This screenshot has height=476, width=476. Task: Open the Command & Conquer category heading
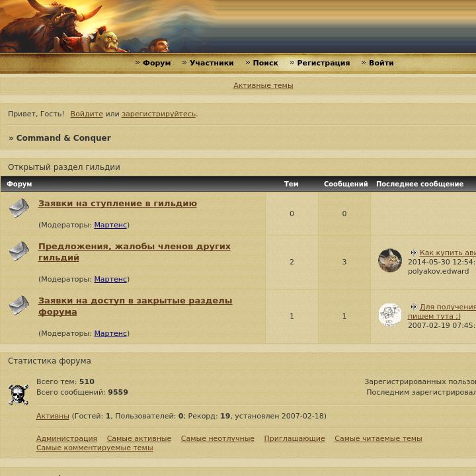(63, 138)
